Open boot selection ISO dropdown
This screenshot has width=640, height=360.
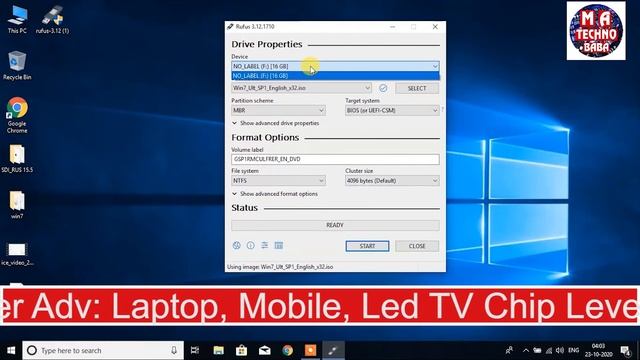coord(302,88)
